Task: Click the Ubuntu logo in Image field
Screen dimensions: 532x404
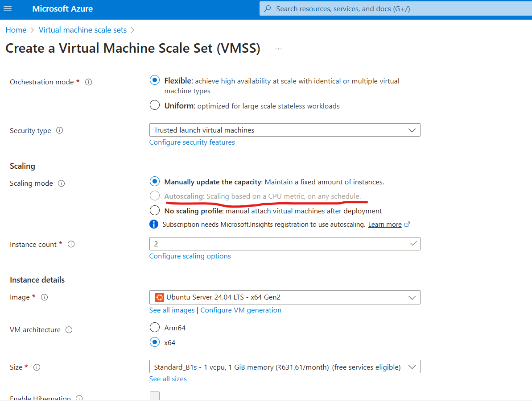Action: pyautogui.click(x=160, y=297)
